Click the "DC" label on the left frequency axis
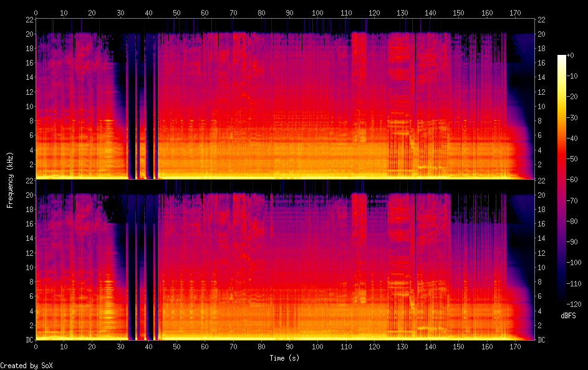Viewport: 588px width, 370px height. 30,339
